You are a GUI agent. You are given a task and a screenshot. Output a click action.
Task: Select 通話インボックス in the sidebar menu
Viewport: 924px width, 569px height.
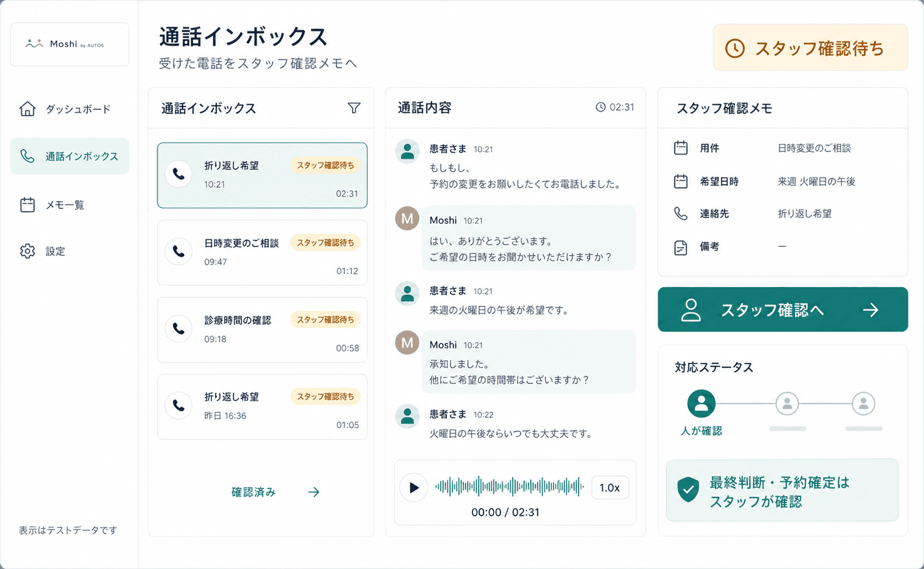(x=69, y=156)
